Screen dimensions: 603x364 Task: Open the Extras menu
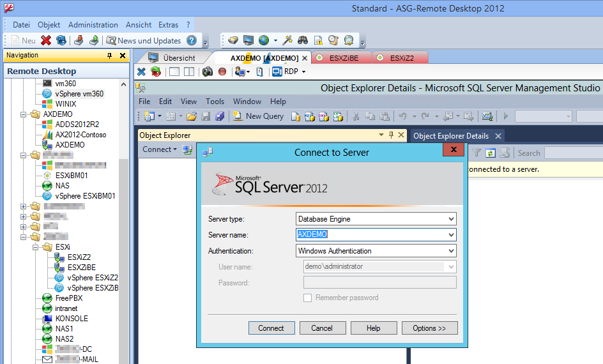(169, 25)
